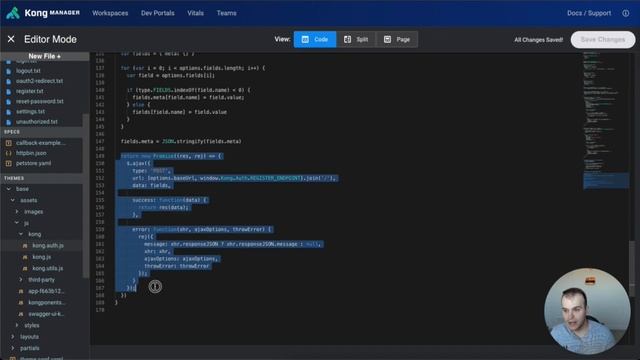This screenshot has height=360, width=640.
Task: Open callback-example spec file
Action: point(41,143)
